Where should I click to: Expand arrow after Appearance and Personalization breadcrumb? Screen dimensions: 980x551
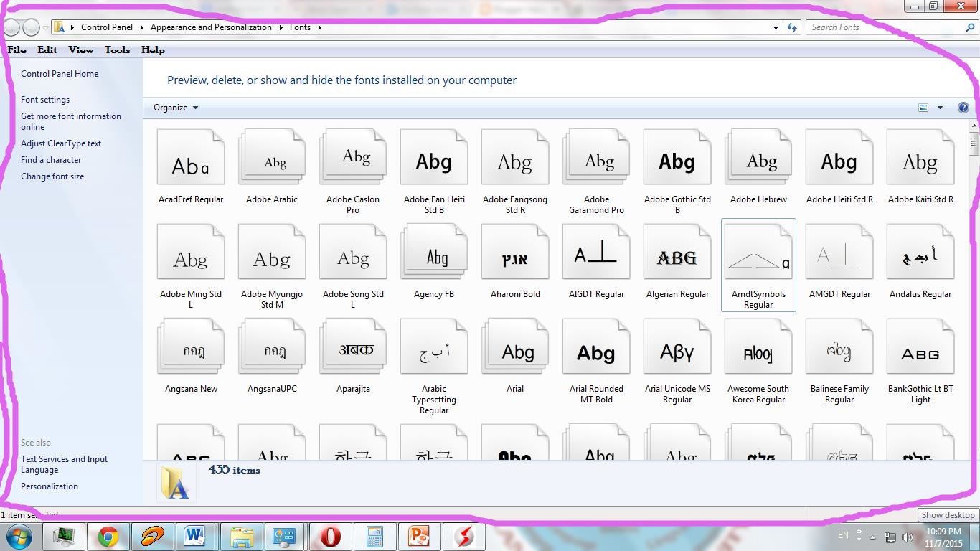click(x=281, y=27)
